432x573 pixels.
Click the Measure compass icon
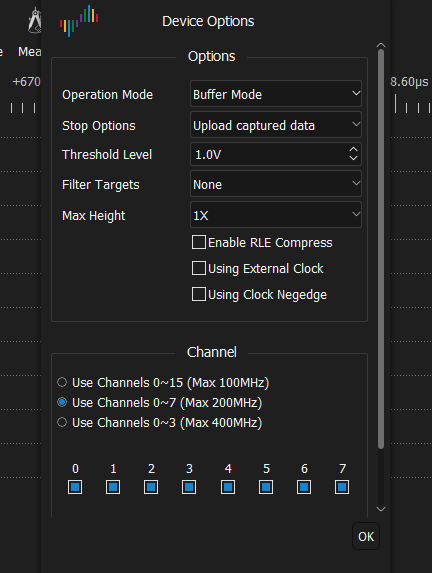click(35, 21)
